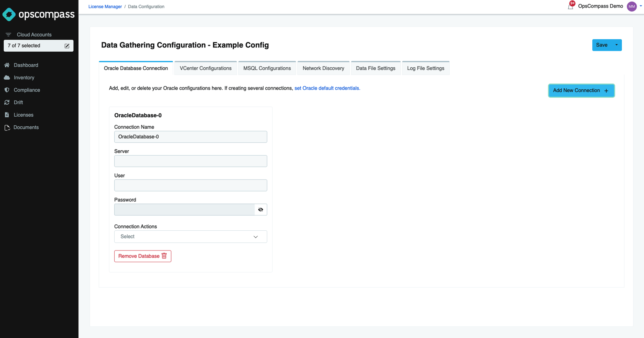
Task: Click the Drift sync icon
Action: 7,102
